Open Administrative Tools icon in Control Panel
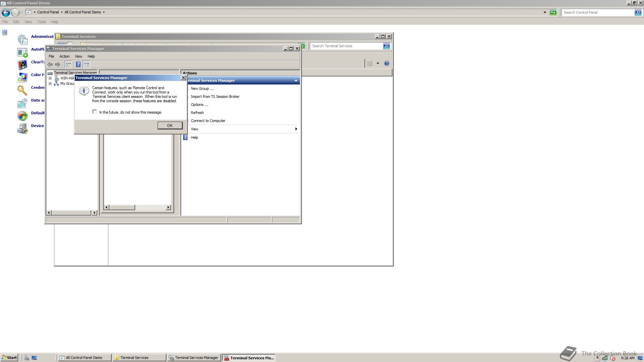Image resolution: width=644 pixels, height=362 pixels. (x=22, y=40)
